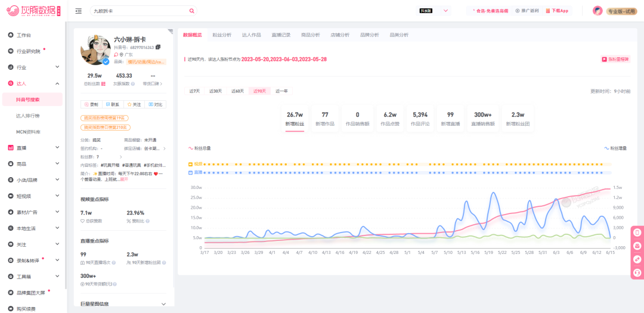644x313 pixels.
Task: Expand the 行业 sidebar menu
Action: [33, 67]
